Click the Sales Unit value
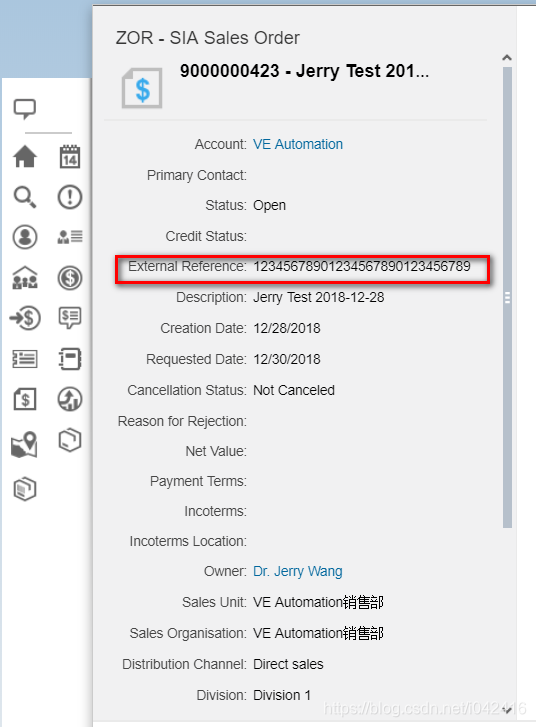Viewport: 536px width, 727px height. point(319,602)
